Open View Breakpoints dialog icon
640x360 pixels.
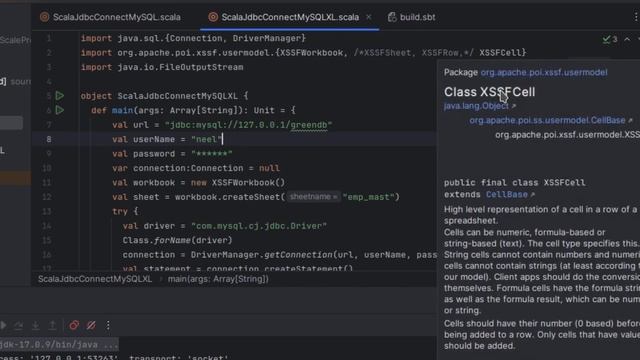74,325
